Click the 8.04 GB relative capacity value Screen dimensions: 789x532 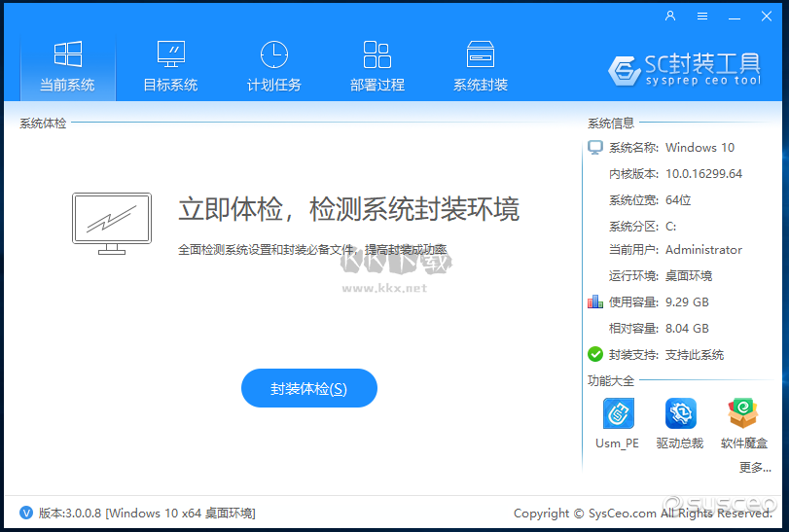pyautogui.click(x=687, y=328)
